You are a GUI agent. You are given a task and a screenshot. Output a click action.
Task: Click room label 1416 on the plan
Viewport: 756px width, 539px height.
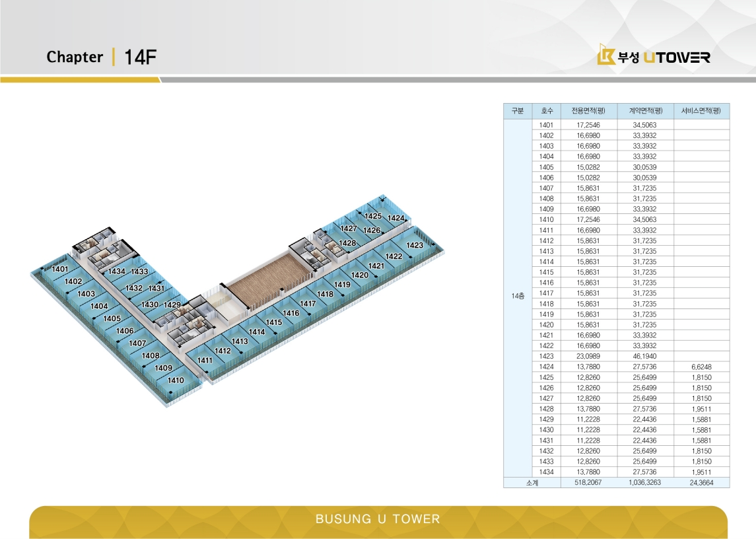[x=291, y=313]
